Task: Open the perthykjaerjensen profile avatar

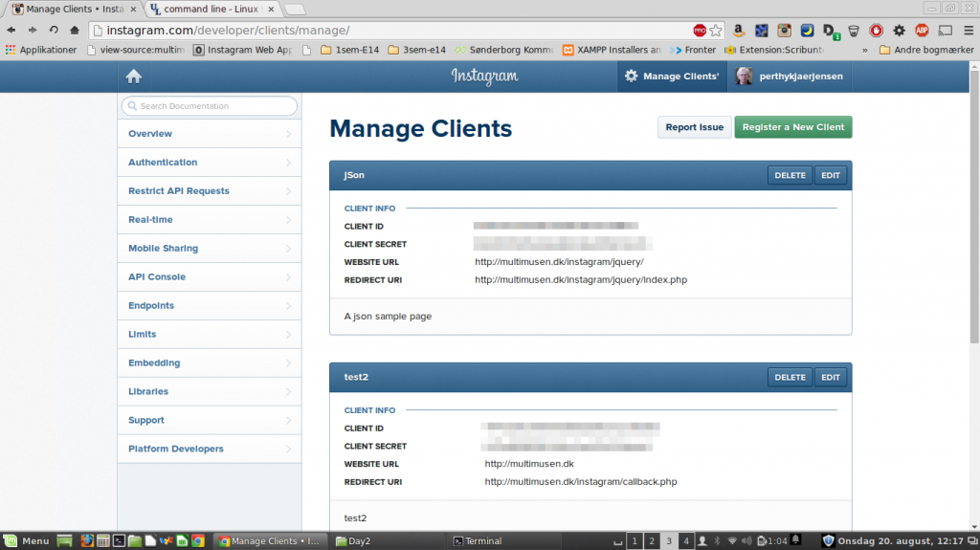Action: point(744,77)
